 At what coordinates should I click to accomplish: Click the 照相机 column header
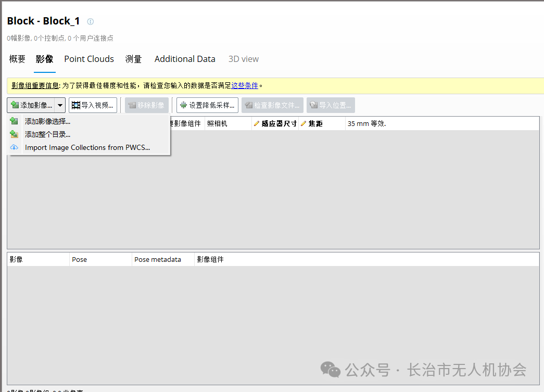[229, 123]
